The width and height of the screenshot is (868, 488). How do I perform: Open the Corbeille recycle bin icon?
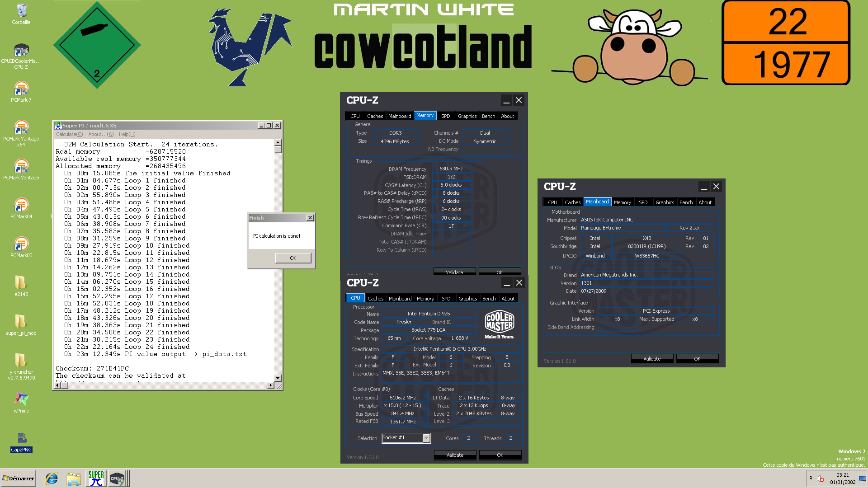tap(21, 14)
